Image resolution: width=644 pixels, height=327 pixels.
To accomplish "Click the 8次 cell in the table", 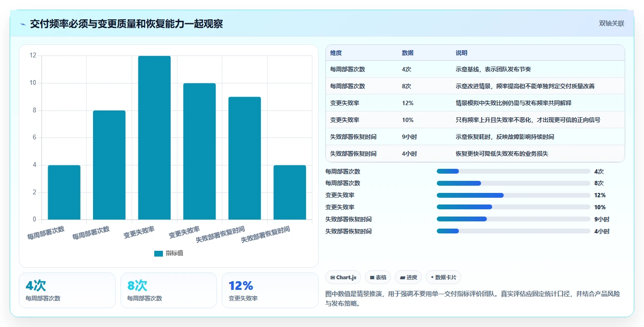I will tap(406, 86).
